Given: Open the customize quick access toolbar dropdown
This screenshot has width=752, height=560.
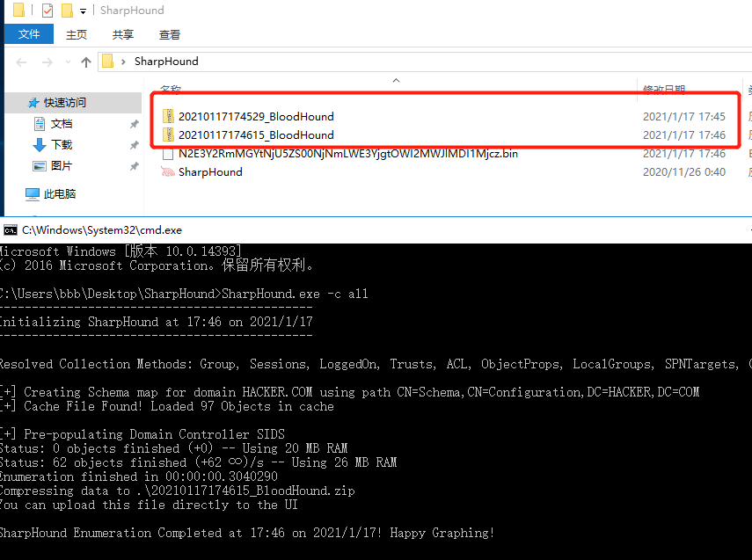Looking at the screenshot, I should (83, 11).
